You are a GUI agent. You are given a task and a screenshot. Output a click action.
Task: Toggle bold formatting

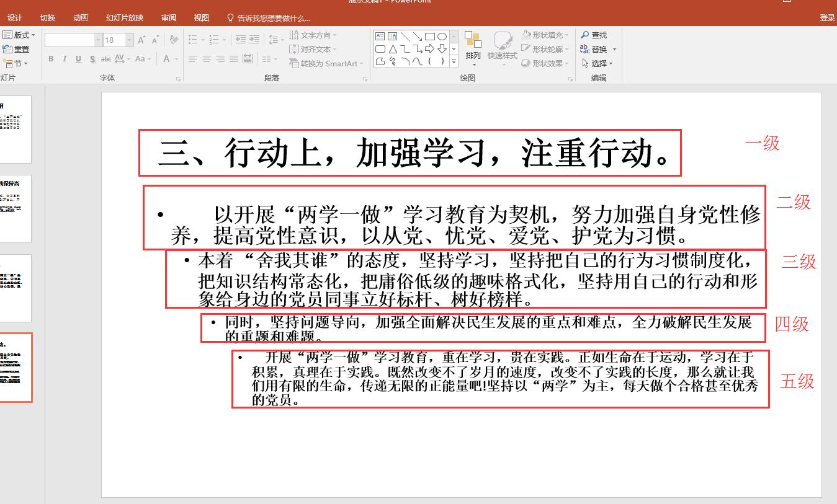(51, 59)
